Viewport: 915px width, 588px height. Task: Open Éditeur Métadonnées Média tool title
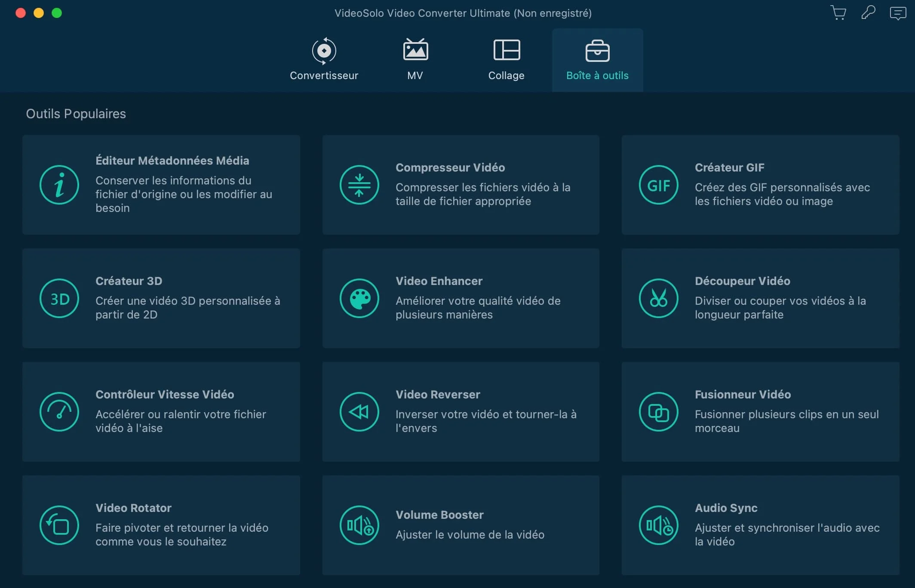[172, 161]
